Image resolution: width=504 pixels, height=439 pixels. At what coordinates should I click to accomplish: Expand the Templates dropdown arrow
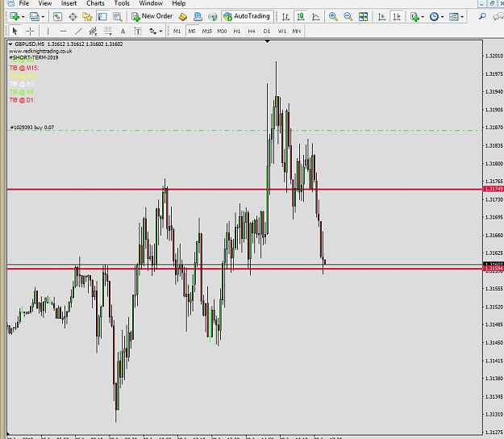462,17
